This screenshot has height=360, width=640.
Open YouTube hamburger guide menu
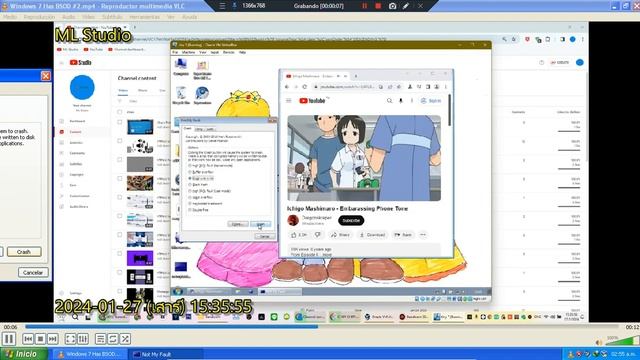289,100
